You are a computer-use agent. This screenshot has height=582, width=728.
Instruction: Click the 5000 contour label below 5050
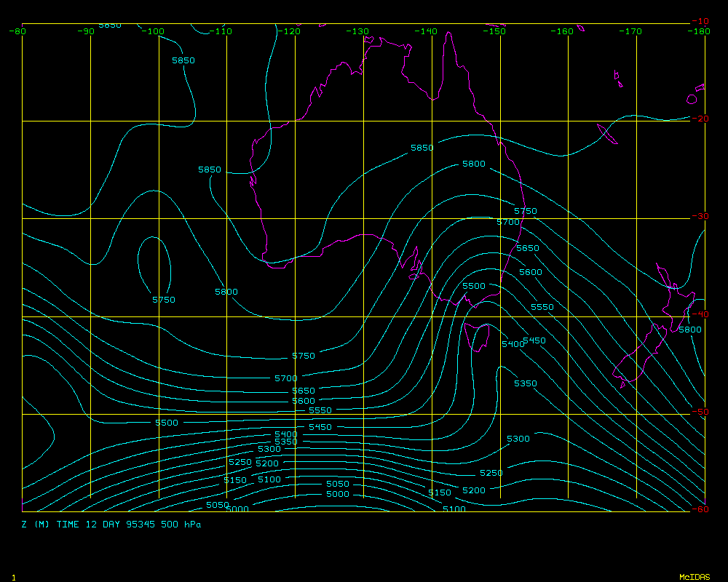pos(338,494)
